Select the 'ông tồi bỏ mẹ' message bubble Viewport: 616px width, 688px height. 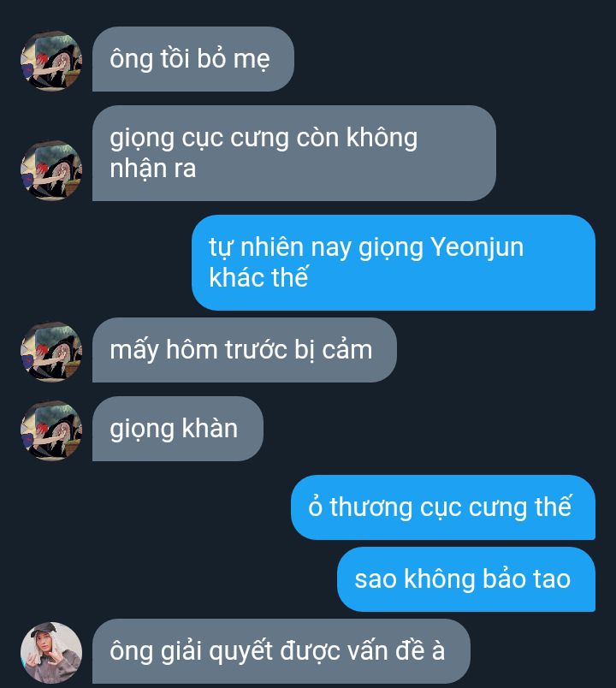coord(193,59)
